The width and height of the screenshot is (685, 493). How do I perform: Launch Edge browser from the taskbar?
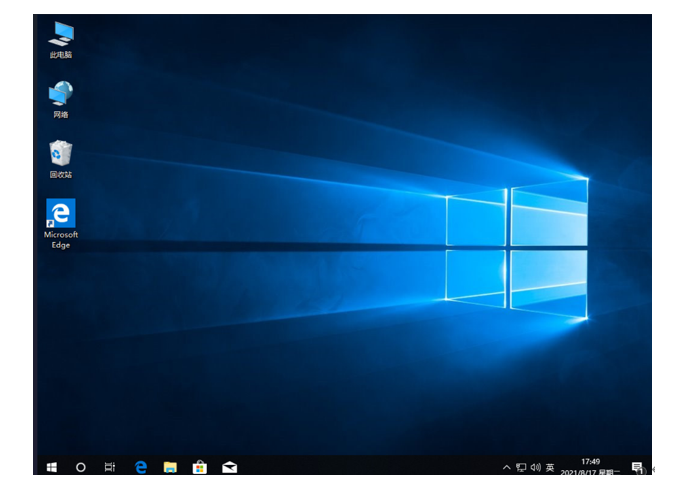pos(141,467)
